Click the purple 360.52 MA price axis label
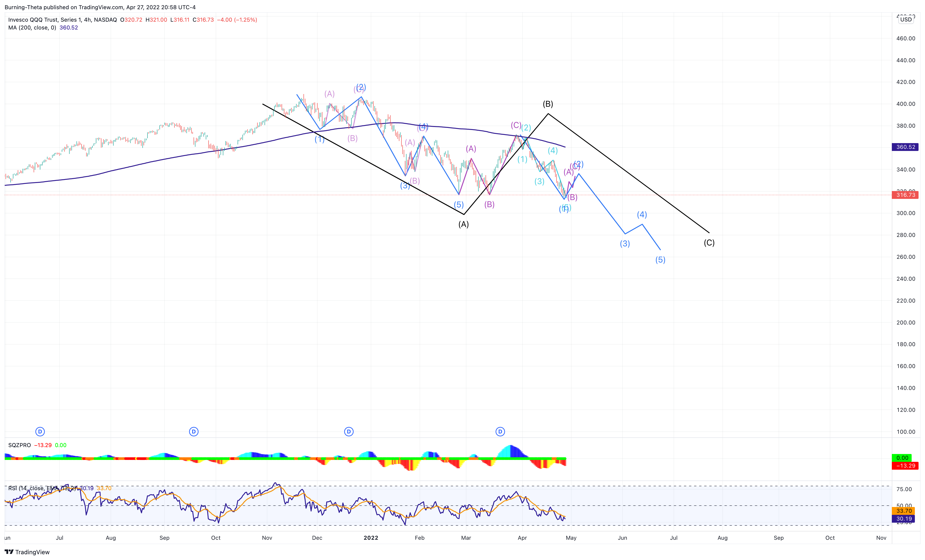This screenshot has width=925, height=560. click(905, 147)
